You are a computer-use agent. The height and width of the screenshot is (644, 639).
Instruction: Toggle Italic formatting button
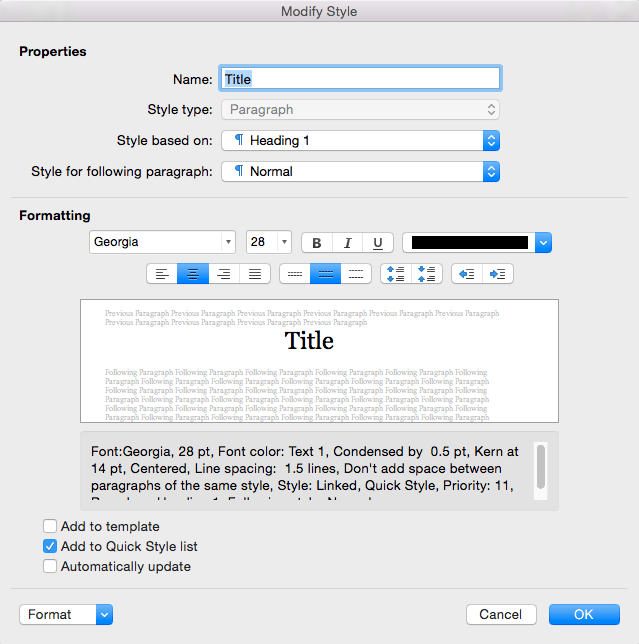point(347,243)
